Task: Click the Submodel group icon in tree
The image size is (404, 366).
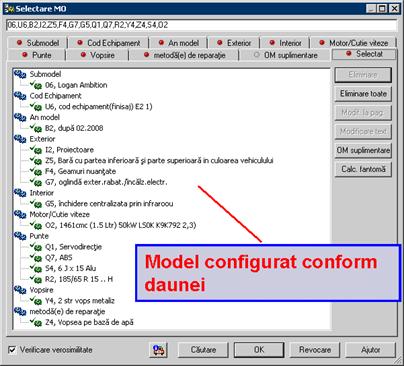Action: [x=20, y=74]
